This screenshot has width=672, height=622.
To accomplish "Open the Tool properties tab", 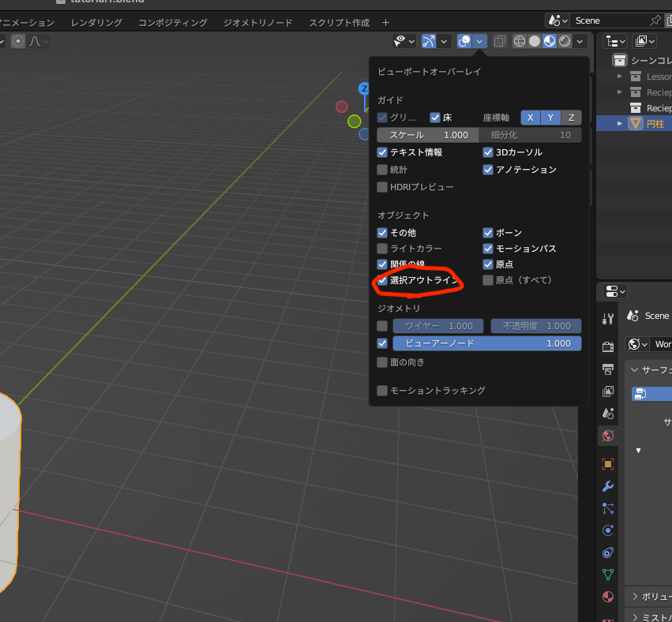I will 608,318.
